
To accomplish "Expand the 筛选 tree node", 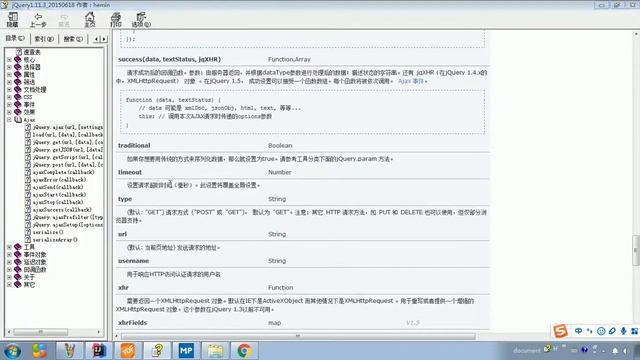I will 9,82.
